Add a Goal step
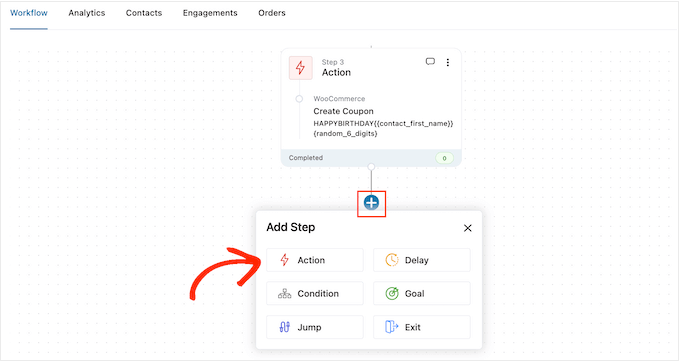This screenshot has width=680, height=361. [422, 293]
